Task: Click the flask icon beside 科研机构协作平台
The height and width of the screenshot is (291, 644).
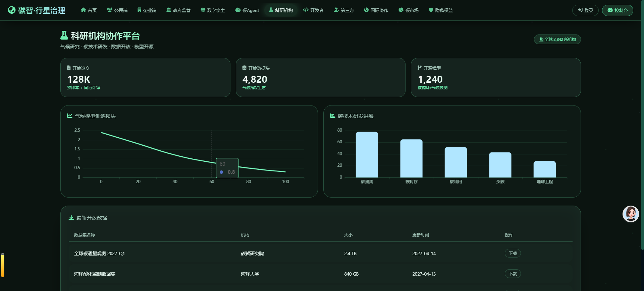Action: (x=64, y=35)
